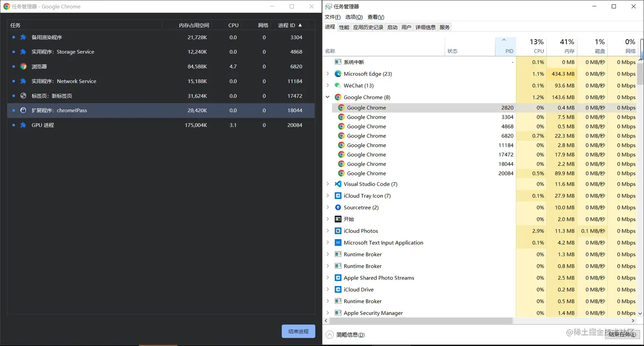Open the 选项(O) menu
Viewport: 644px width, 346px height.
354,17
